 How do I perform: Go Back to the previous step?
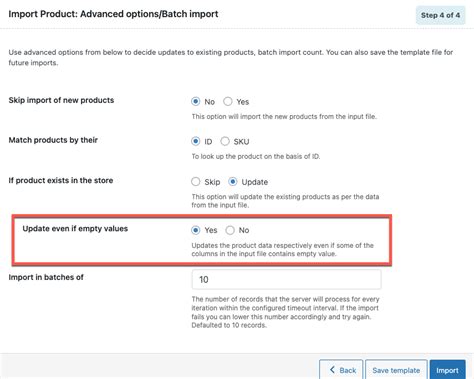[x=341, y=370]
